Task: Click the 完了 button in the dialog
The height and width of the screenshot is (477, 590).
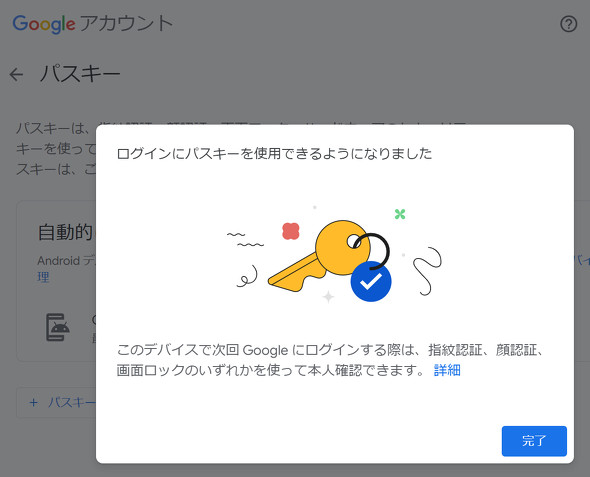Action: coord(534,441)
